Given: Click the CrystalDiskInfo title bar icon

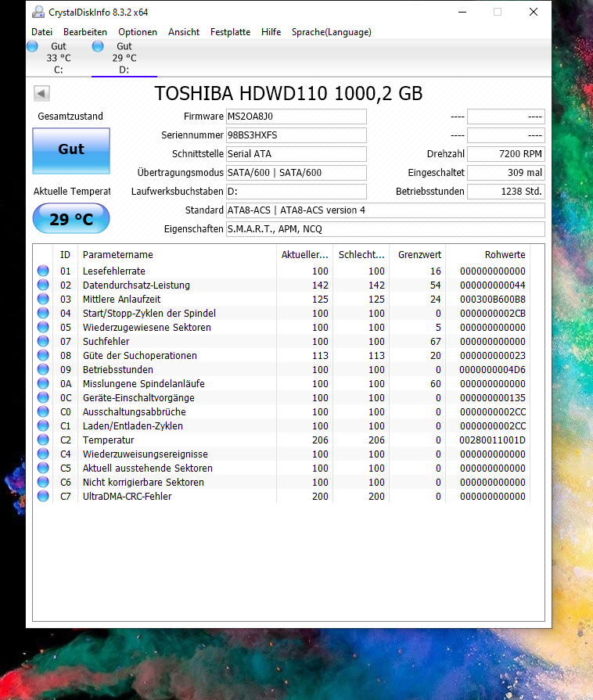Looking at the screenshot, I should click(38, 12).
